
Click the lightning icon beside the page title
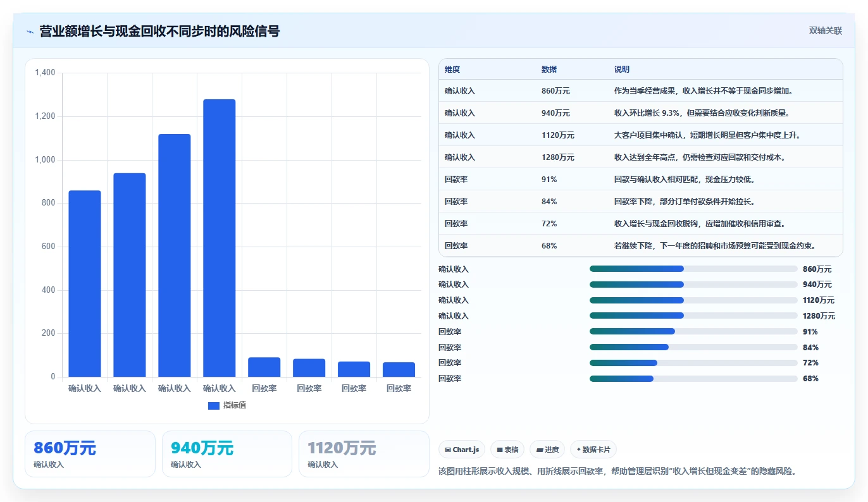(30, 32)
